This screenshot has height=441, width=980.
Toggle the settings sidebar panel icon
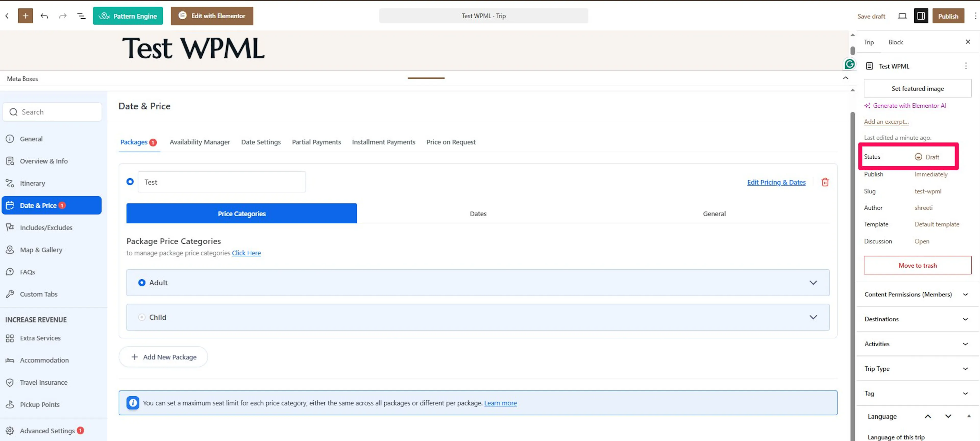[921, 16]
